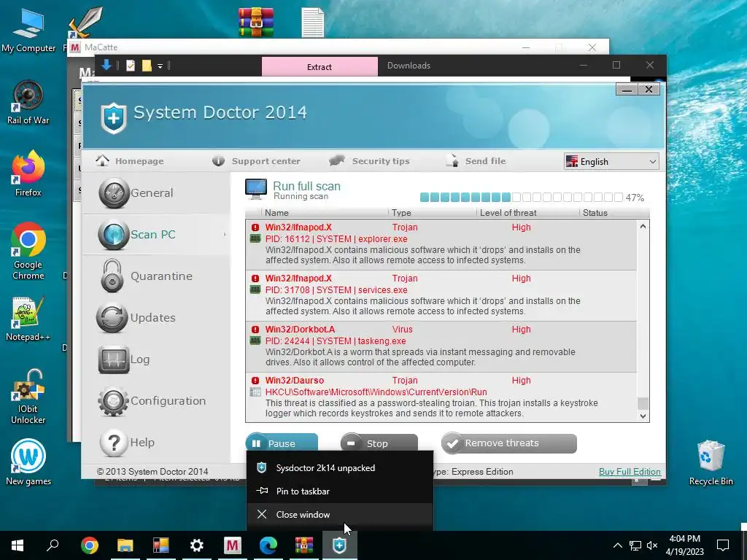Open Security tips
This screenshot has height=560, width=747.
369,161
